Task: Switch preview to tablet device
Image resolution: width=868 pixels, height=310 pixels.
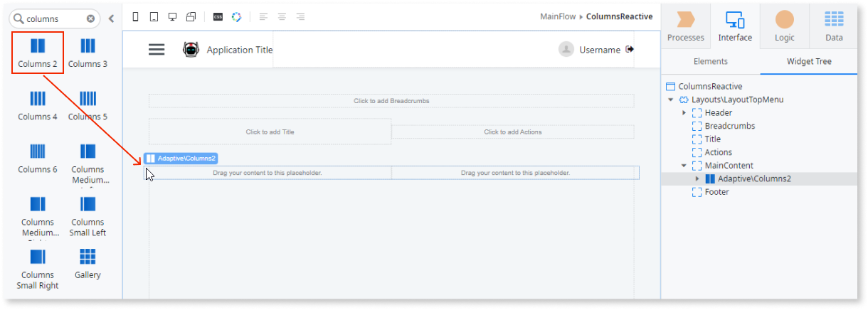Action: pos(154,16)
